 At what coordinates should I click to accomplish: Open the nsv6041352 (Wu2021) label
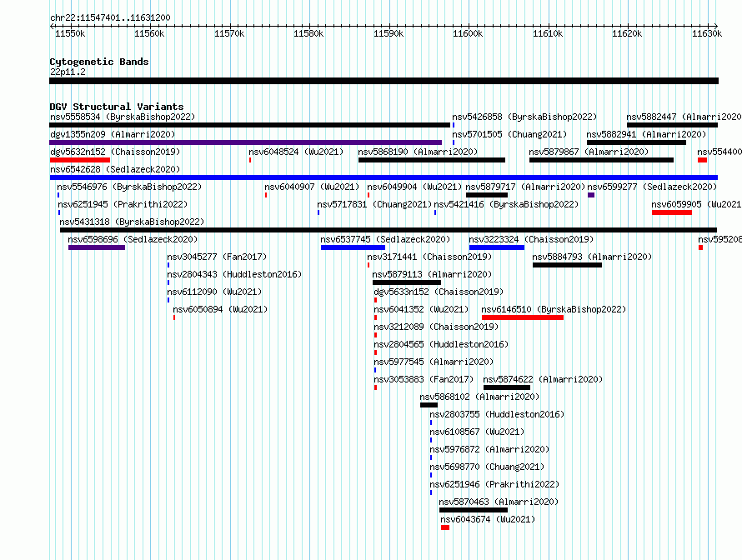tap(421, 309)
